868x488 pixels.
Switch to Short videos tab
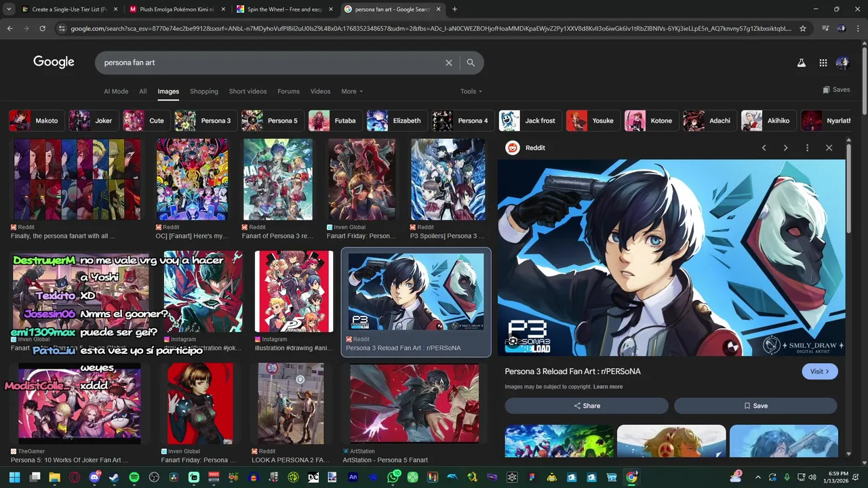point(248,91)
